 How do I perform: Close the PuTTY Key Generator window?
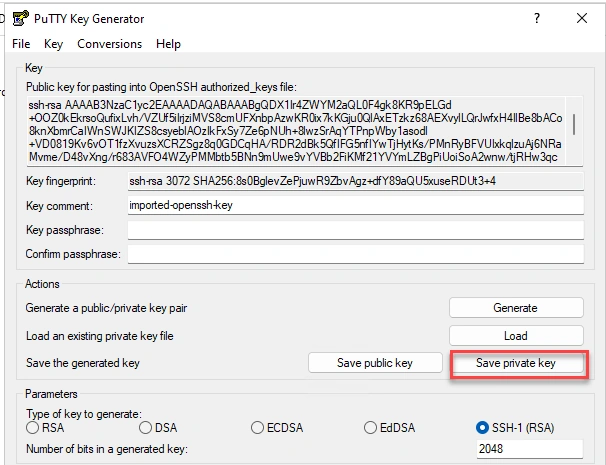pos(582,18)
